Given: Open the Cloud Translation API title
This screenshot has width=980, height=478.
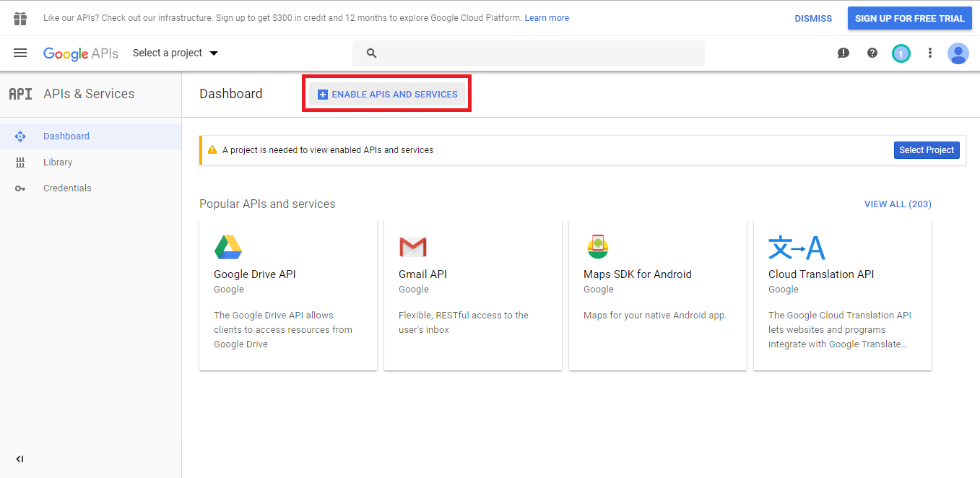Looking at the screenshot, I should pos(821,274).
